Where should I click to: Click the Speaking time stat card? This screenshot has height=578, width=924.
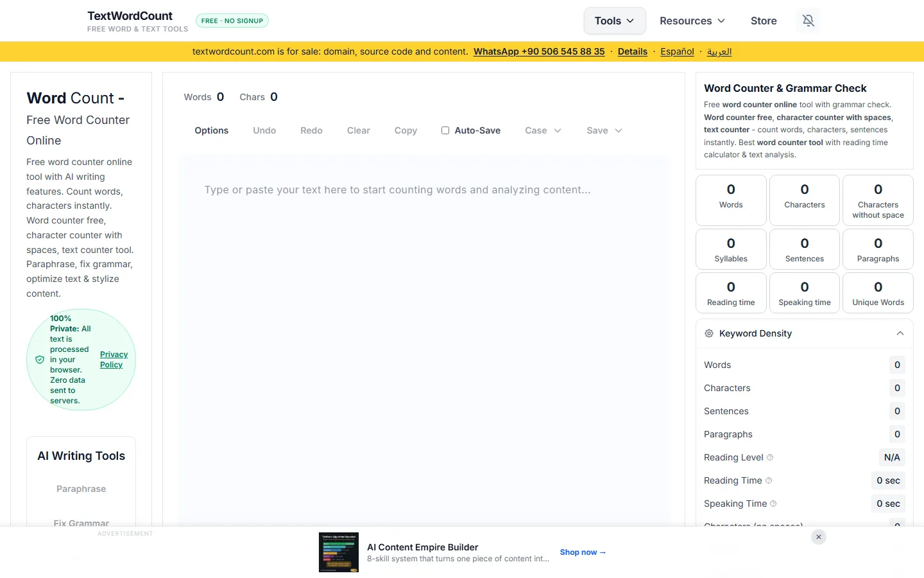point(805,293)
